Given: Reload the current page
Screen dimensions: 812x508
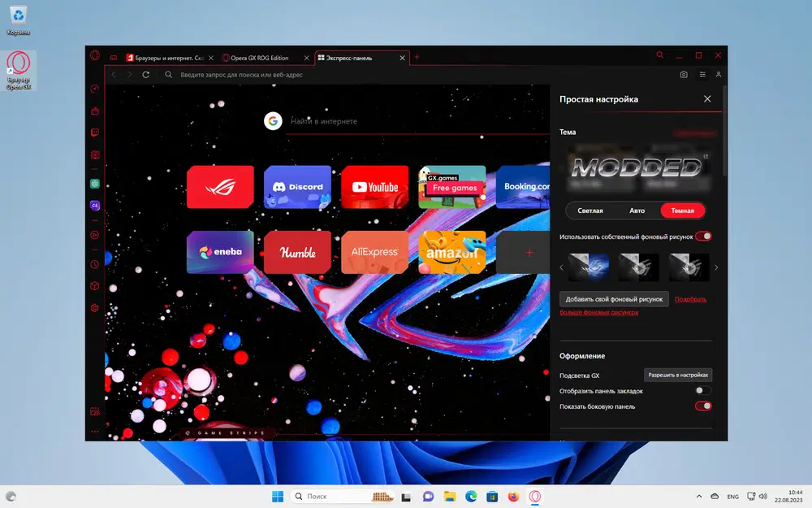Looking at the screenshot, I should [146, 75].
